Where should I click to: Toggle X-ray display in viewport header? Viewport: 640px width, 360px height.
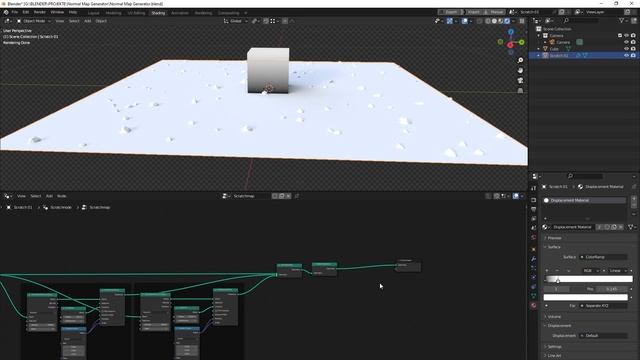click(479, 21)
